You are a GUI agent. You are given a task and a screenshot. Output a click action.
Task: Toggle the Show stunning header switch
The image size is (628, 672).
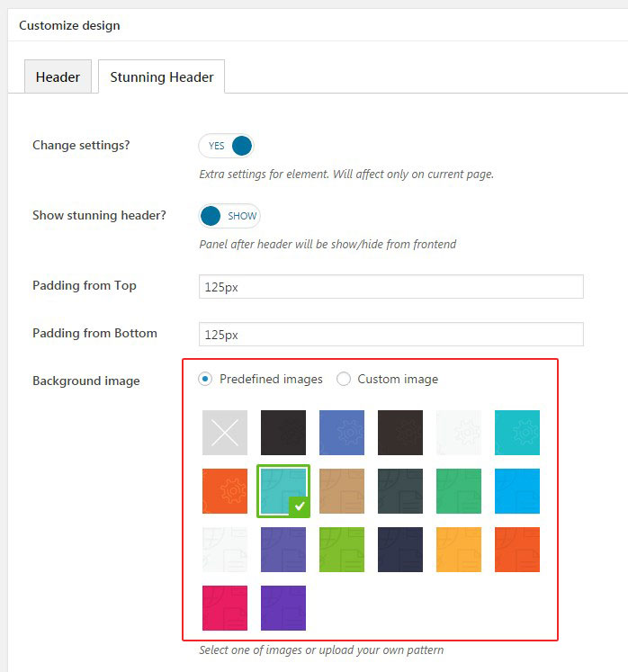point(229,216)
